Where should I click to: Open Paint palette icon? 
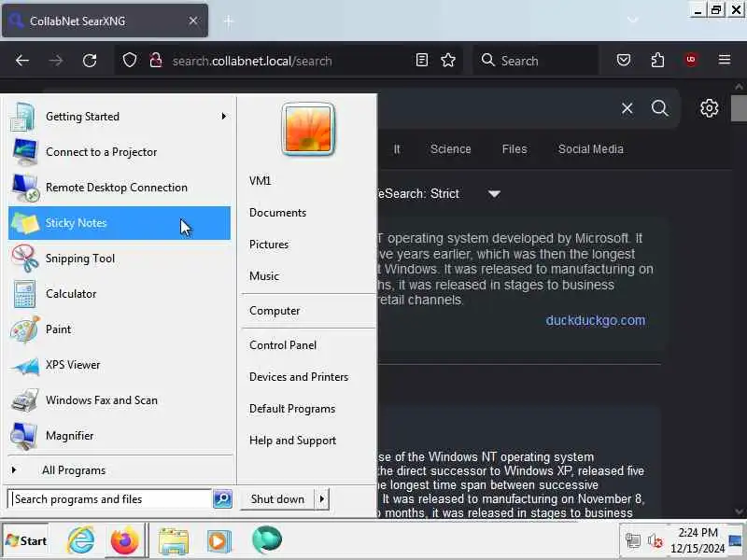coord(24,329)
